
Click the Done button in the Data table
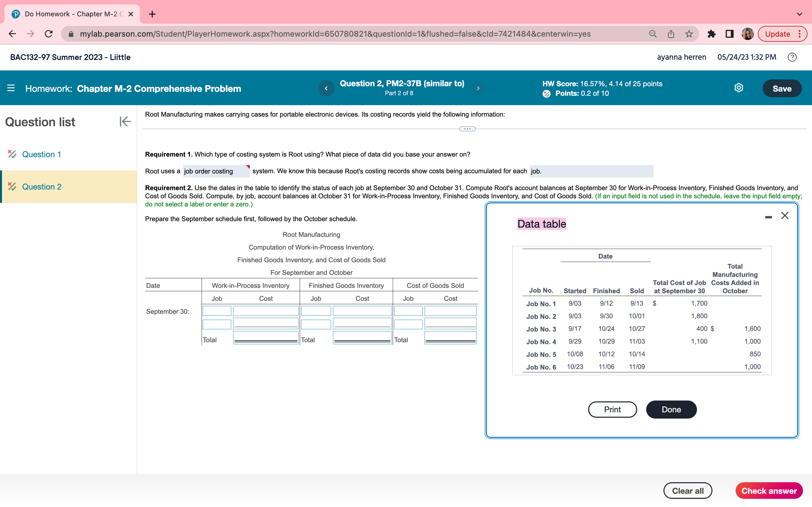(671, 410)
